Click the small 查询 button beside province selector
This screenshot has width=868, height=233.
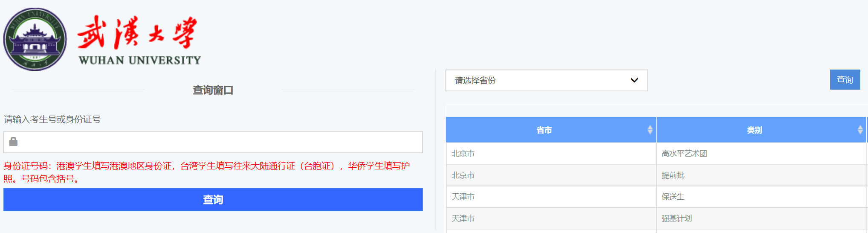tap(845, 80)
